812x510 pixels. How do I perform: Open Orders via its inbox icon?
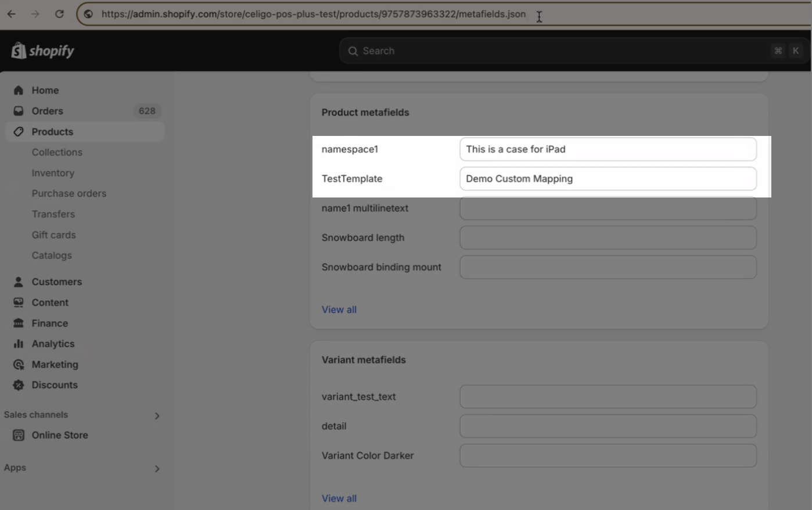tap(19, 111)
